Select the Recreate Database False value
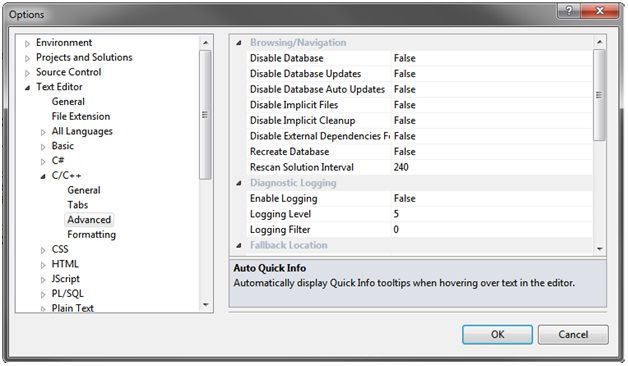 click(492, 151)
